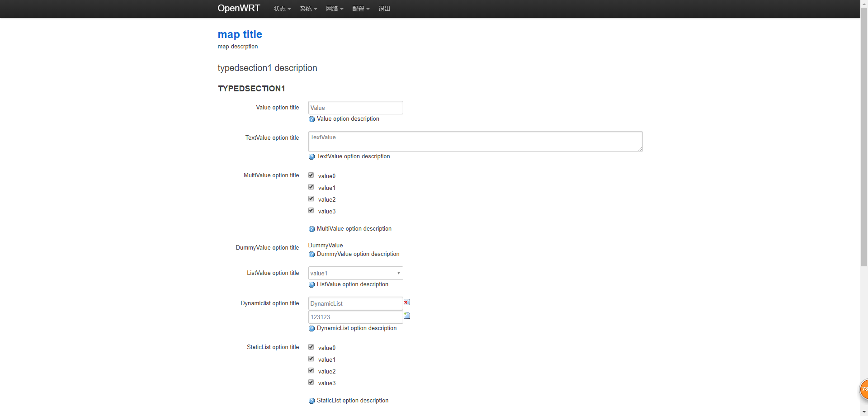Image resolution: width=868 pixels, height=416 pixels.
Task: Click the page vertical scrollbar thumb
Action: tap(864, 137)
